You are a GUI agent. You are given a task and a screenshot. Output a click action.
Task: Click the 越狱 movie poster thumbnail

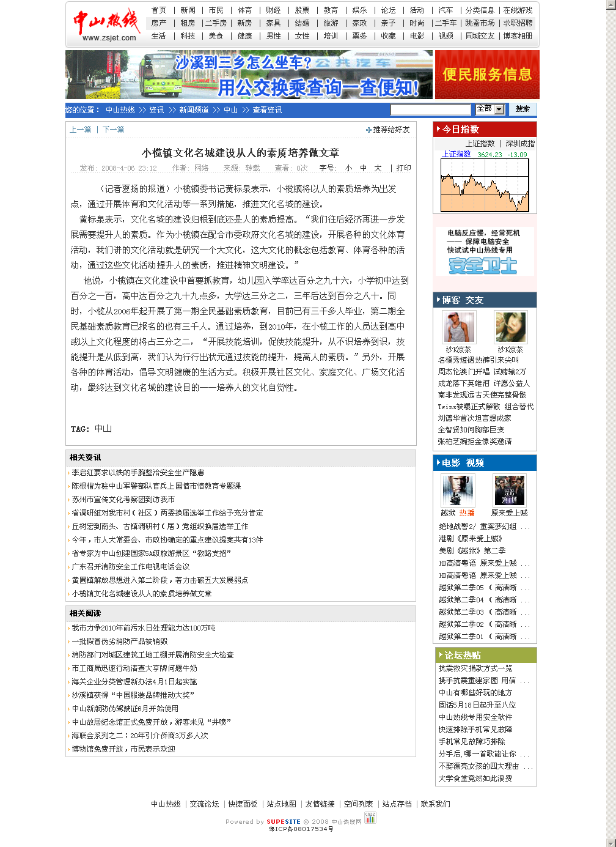pos(458,490)
